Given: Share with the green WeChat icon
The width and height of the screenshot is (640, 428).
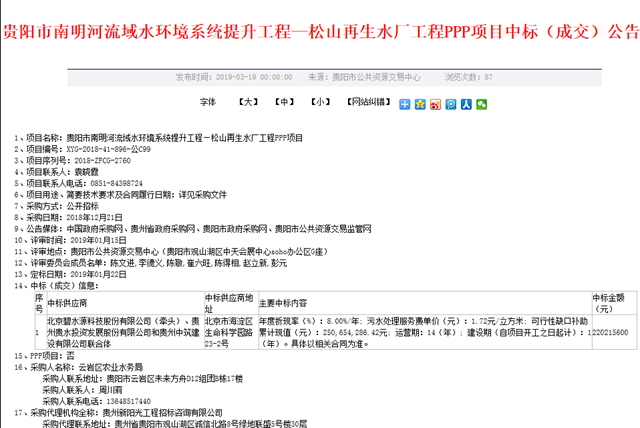Looking at the screenshot, I should click(482, 103).
